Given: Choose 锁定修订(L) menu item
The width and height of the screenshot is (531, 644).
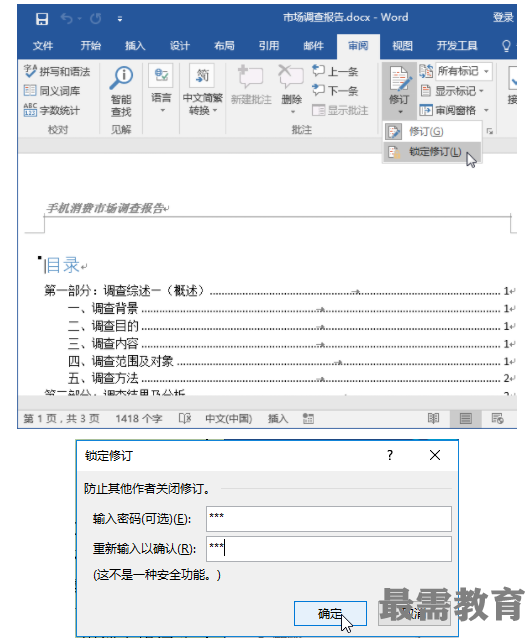Looking at the screenshot, I should pos(432,152).
